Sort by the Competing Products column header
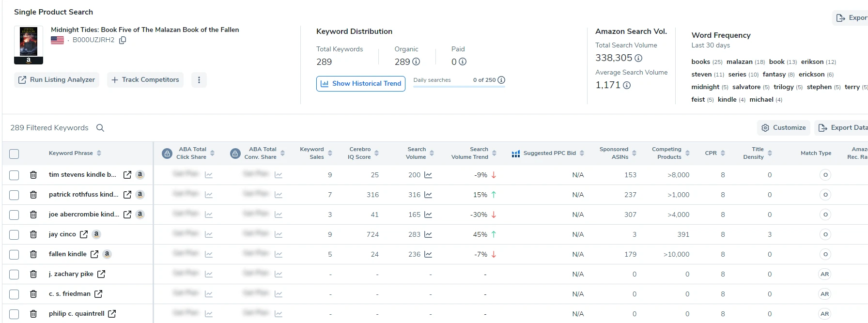This screenshot has height=323, width=868. coord(687,153)
